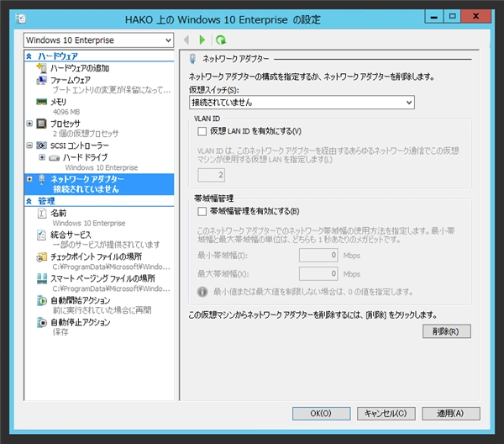Image resolution: width=504 pixels, height=444 pixels.
Task: Click the SCSI コントローラー icon
Action: (x=41, y=145)
